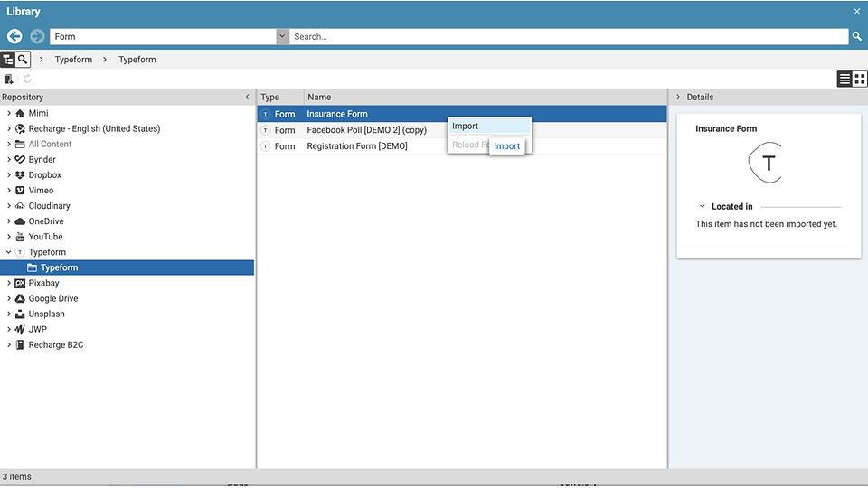
Task: Click the All Content folder icon
Action: pos(20,144)
